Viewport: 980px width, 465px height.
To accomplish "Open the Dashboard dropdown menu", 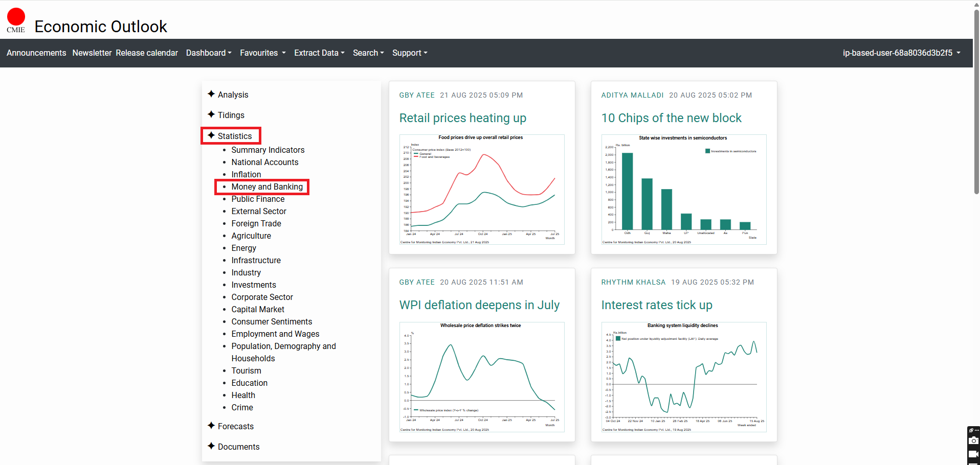I will click(x=209, y=53).
